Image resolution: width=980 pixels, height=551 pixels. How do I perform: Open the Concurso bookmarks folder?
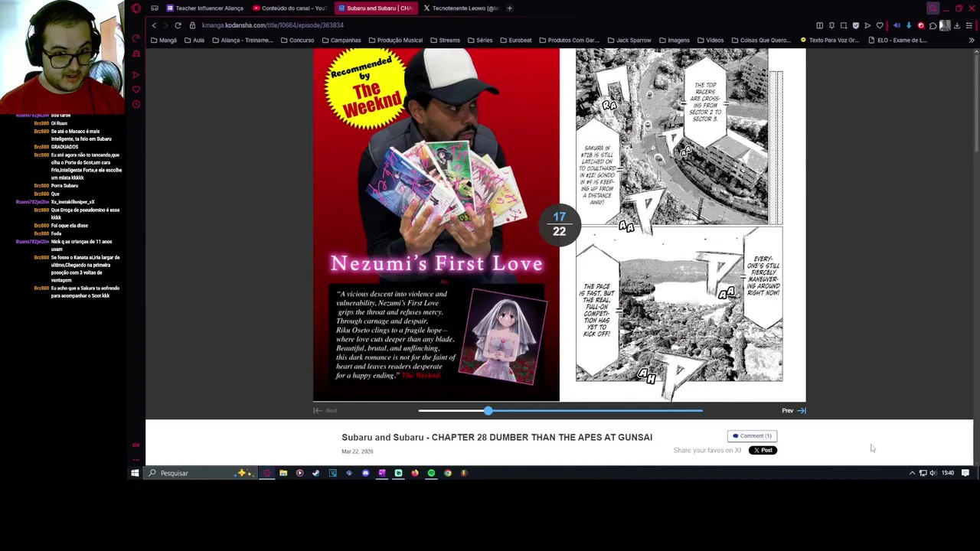pos(297,41)
